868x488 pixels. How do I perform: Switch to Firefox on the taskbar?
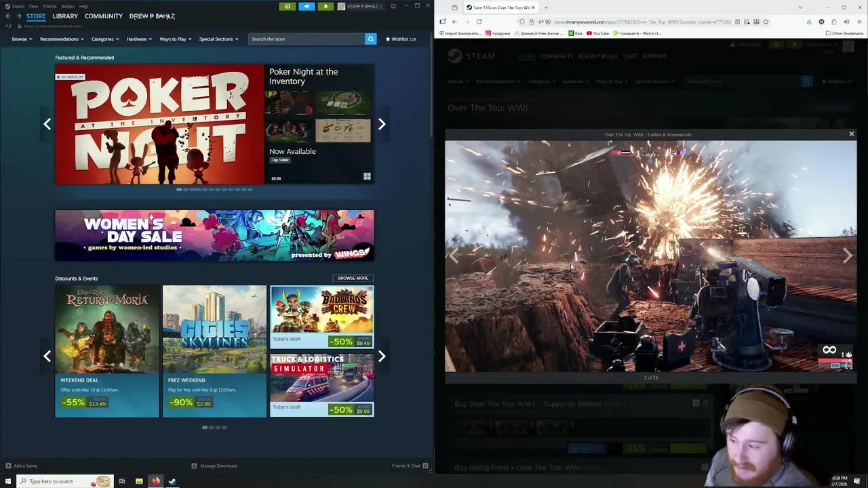tap(155, 481)
